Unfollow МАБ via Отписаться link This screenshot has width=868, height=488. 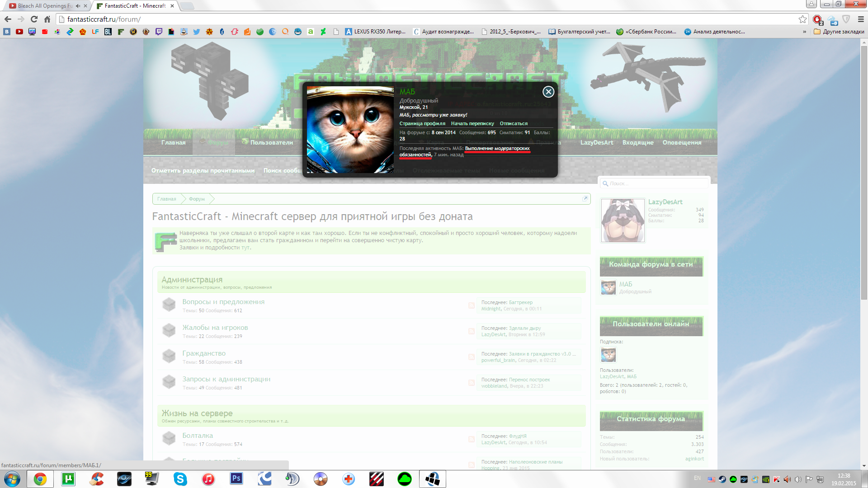tap(514, 123)
